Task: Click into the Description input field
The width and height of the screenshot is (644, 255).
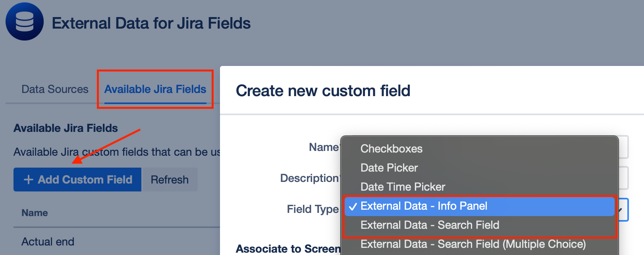Action: pyautogui.click(x=623, y=178)
